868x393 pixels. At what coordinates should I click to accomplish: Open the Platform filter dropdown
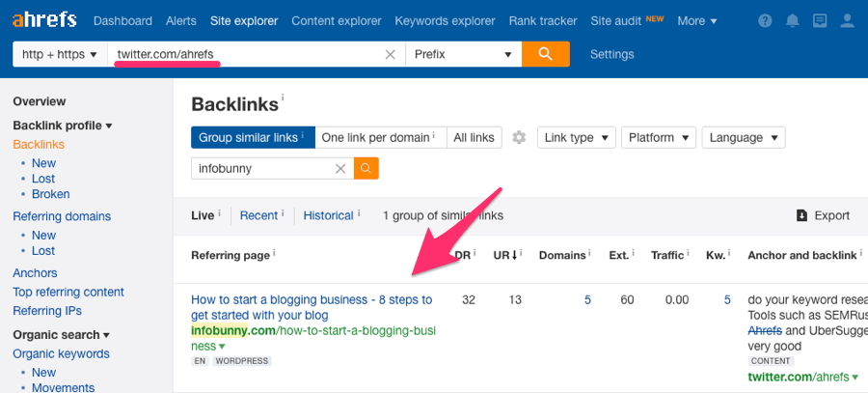coord(658,137)
